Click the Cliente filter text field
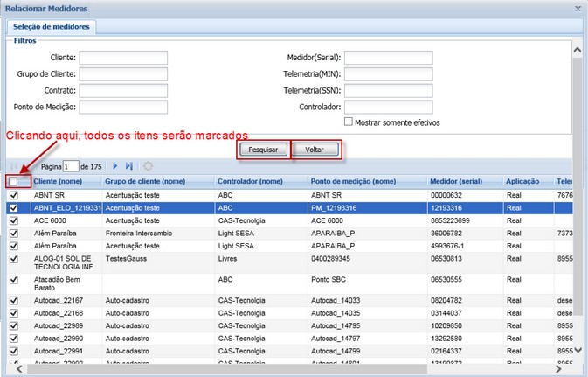Viewport: 588px width, 377px height. click(111, 58)
